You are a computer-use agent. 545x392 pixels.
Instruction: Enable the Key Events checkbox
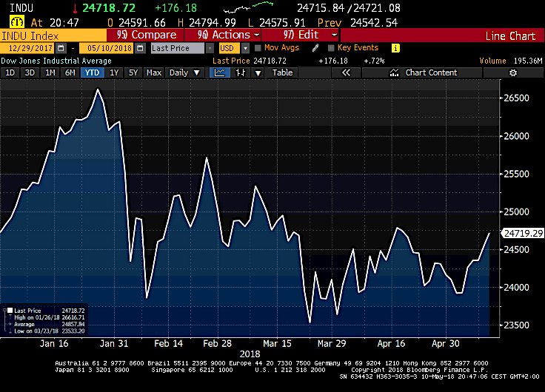[x=331, y=48]
